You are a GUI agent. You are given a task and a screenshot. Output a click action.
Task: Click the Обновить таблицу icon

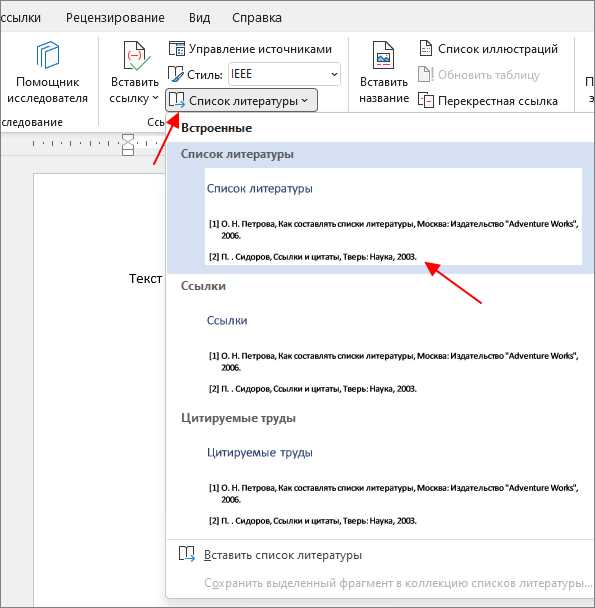tap(425, 74)
